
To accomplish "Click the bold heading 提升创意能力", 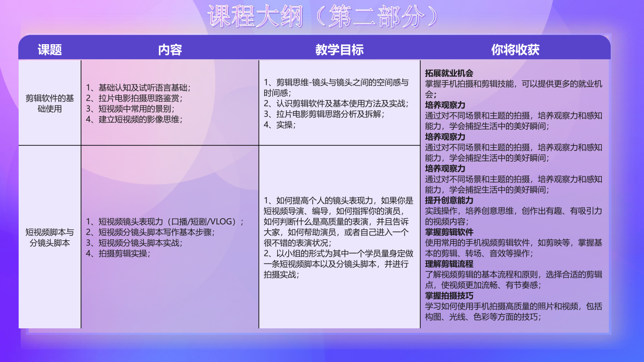I will point(449,200).
